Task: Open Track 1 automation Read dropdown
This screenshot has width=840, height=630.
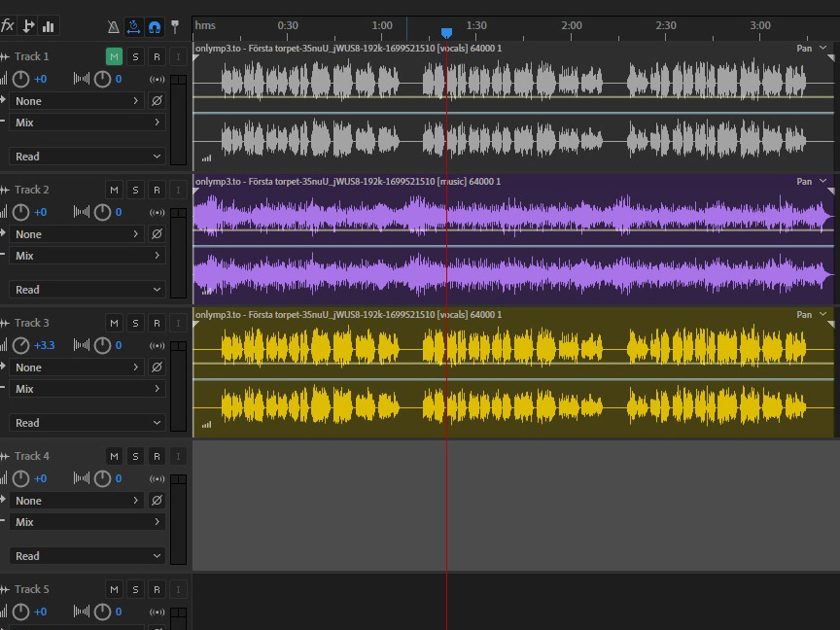Action: (x=87, y=157)
